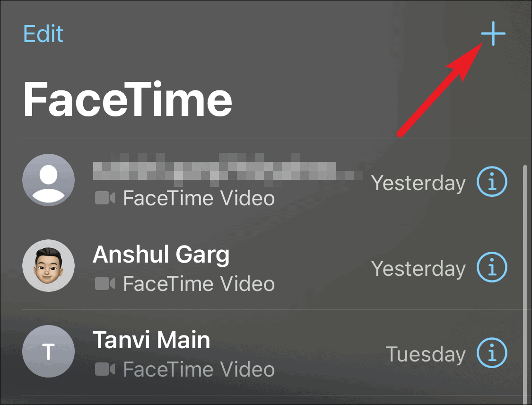Call the blurred contact name entry
The image size is (532, 405).
(227, 169)
